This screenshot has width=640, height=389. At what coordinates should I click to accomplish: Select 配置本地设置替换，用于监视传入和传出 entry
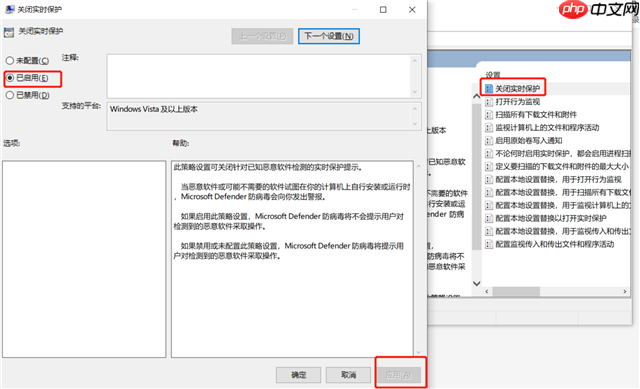[x=562, y=231]
